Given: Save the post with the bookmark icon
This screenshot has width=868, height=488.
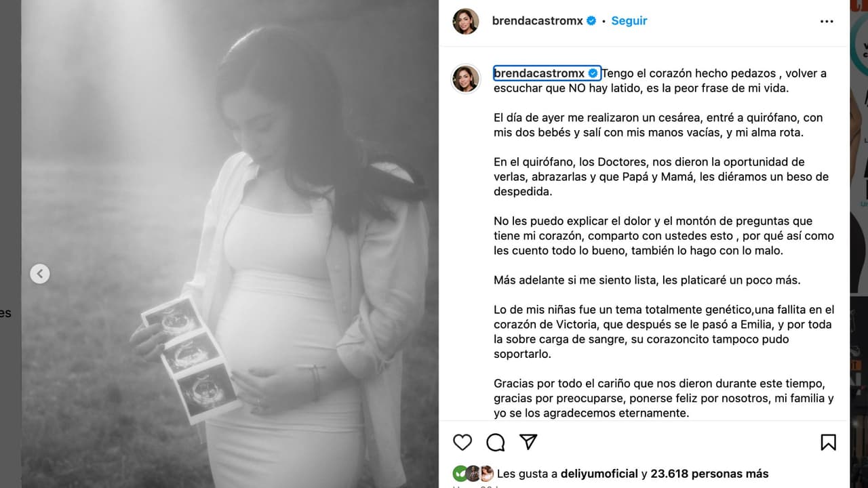Looking at the screenshot, I should coord(828,443).
